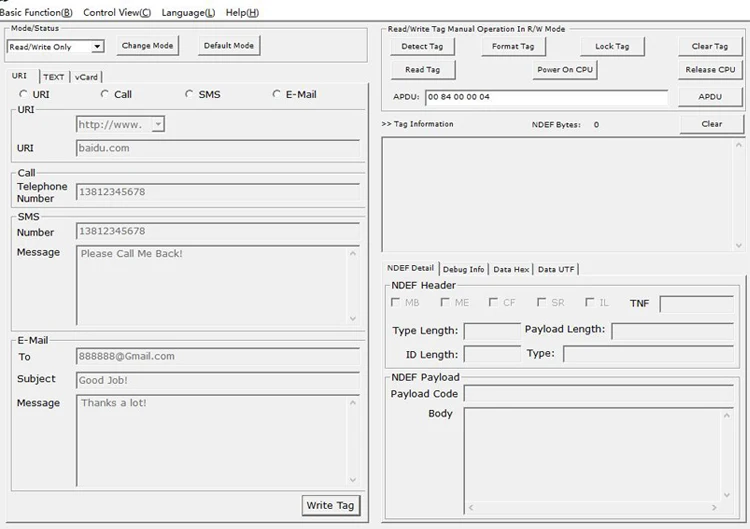The image size is (750, 529).
Task: Open the Language menu
Action: 188,12
